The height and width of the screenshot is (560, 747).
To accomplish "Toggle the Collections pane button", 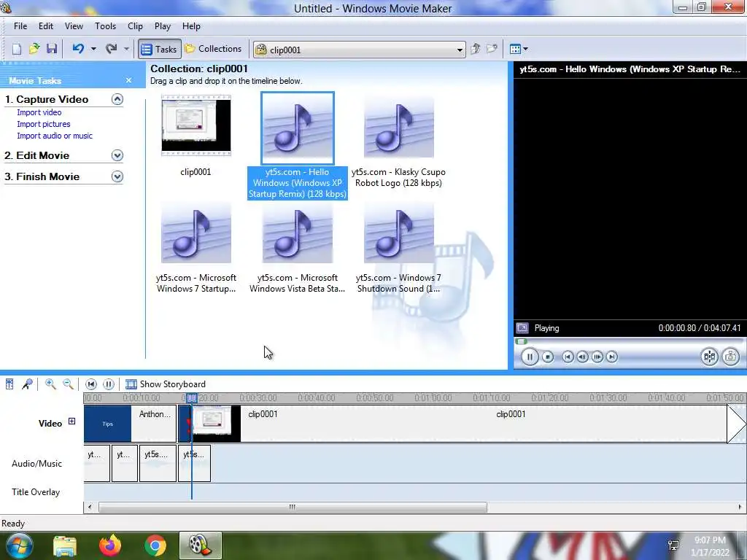I will point(214,49).
